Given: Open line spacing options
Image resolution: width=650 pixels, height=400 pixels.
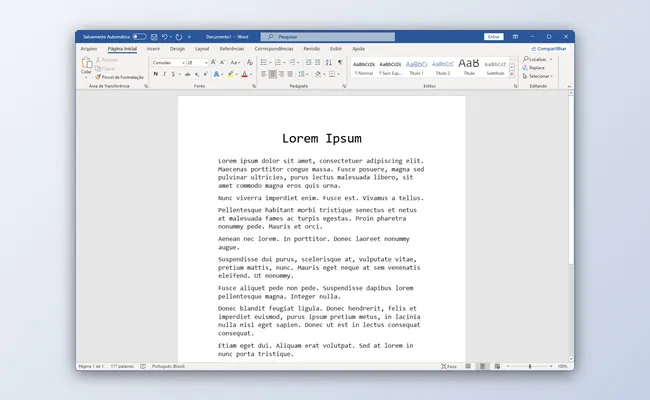Looking at the screenshot, I should tap(302, 74).
